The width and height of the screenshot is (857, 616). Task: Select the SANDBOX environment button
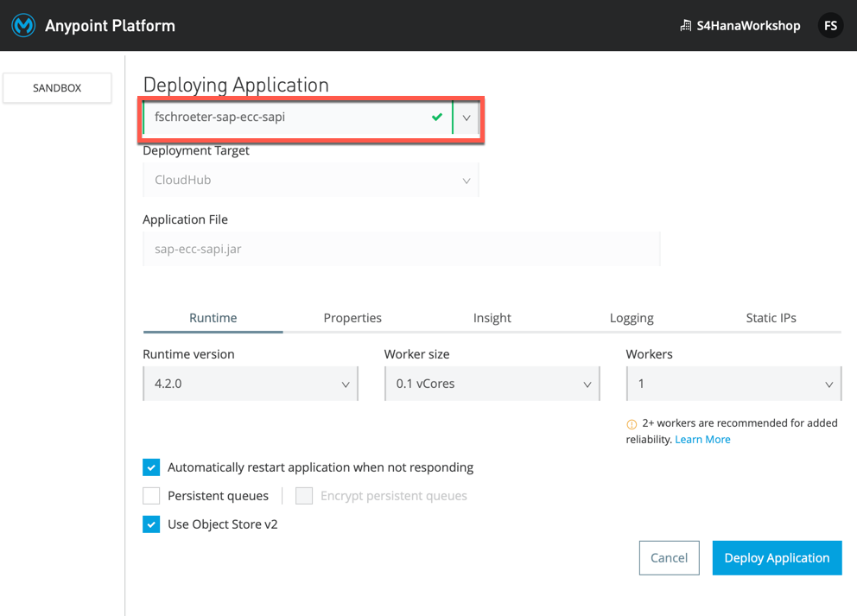pos(56,87)
